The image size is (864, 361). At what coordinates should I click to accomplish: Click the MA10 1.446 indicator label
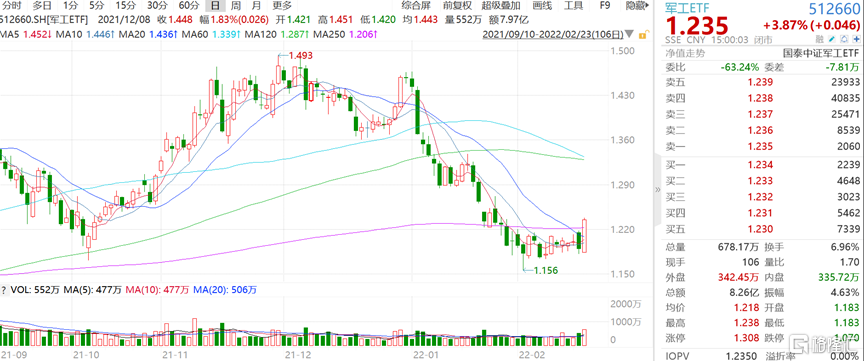(86, 35)
